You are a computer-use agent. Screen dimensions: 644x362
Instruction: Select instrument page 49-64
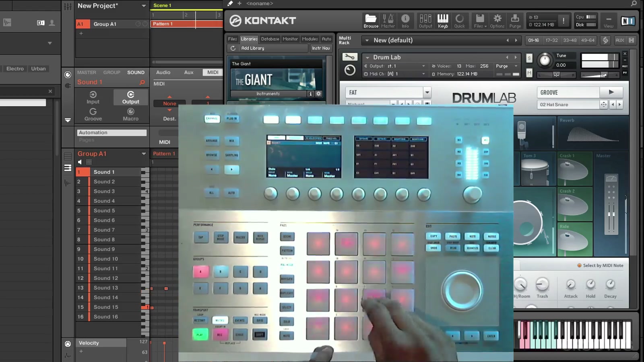point(588,40)
